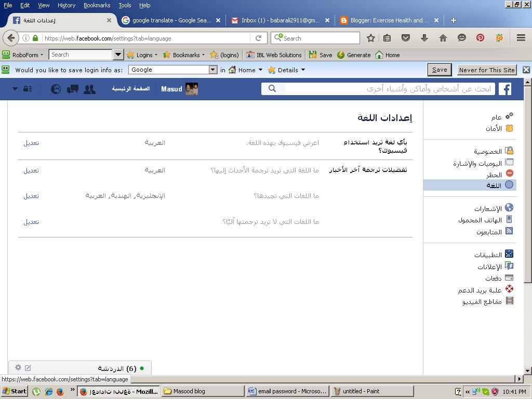Open Firefox downloads arrow icon
This screenshot has height=399, width=532.
tap(424, 37)
